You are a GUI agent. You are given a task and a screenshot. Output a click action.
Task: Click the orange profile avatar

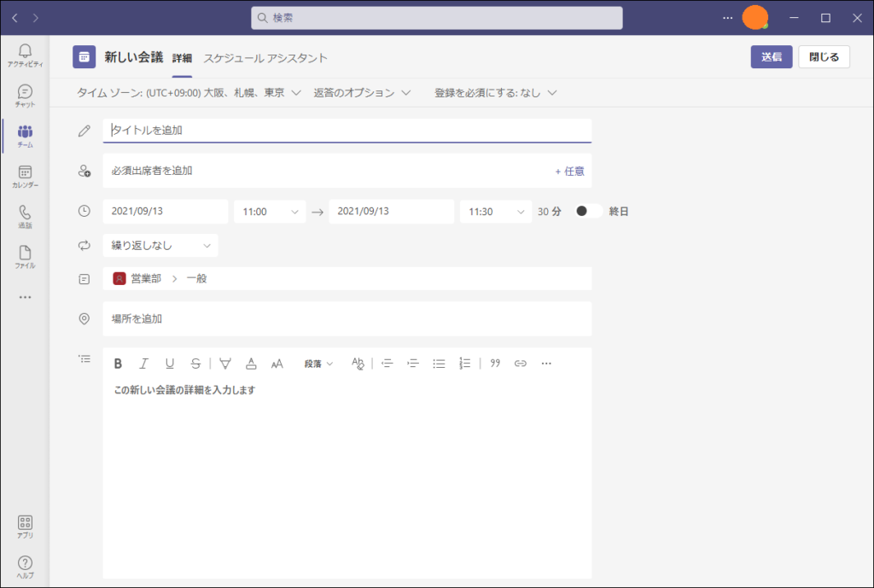pos(755,18)
